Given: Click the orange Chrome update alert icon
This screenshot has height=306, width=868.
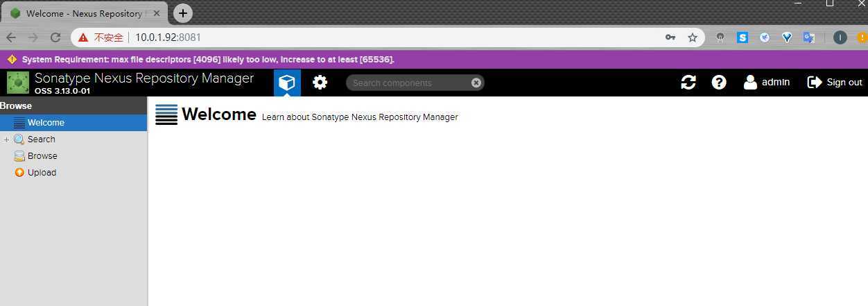Looking at the screenshot, I should (x=862, y=37).
